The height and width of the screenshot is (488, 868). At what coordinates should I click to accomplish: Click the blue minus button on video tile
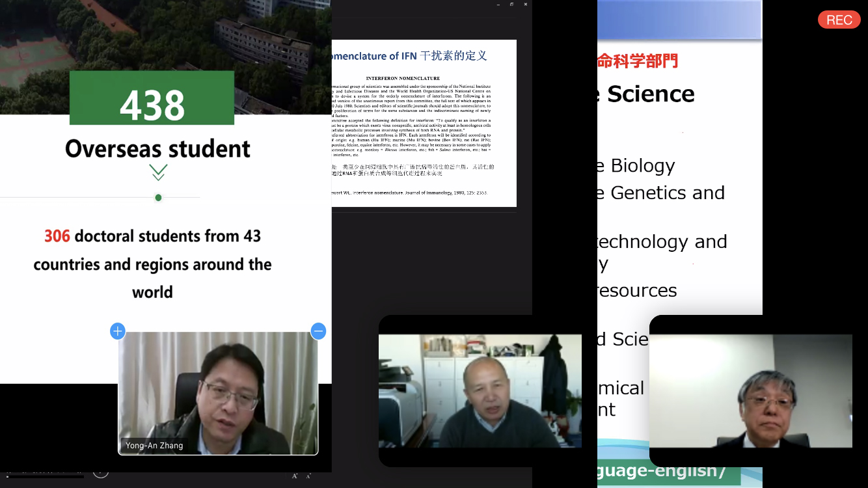[x=318, y=331]
